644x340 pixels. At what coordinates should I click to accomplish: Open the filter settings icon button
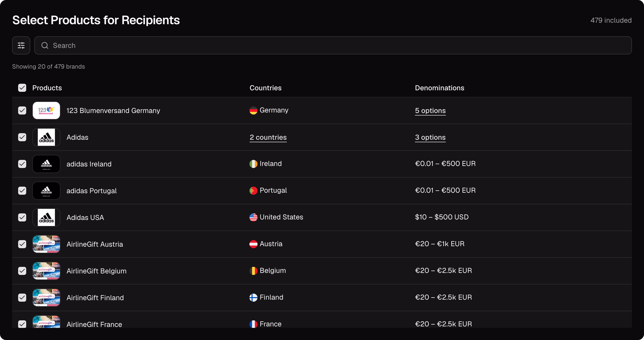tap(21, 45)
